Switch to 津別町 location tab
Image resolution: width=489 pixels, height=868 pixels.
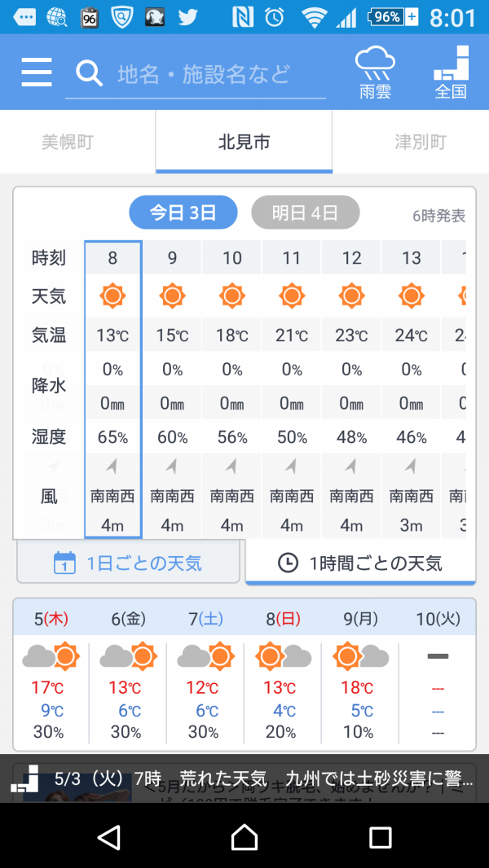click(421, 142)
